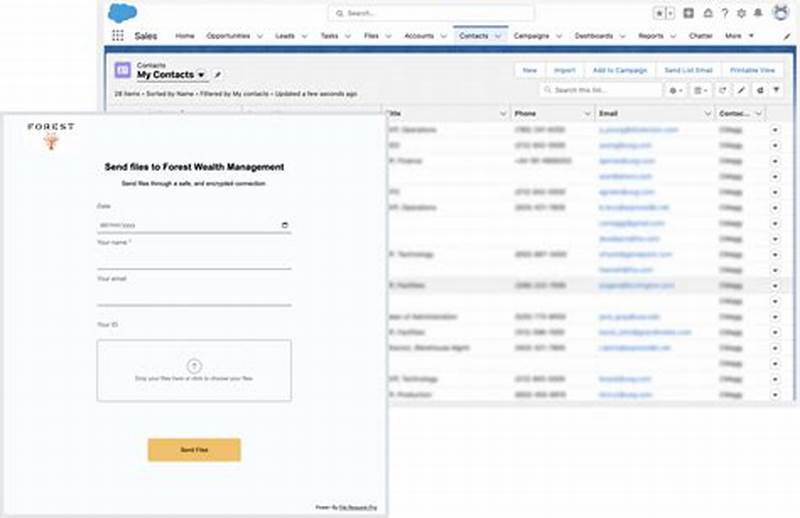Switch to the Leads tab
800x518 pixels.
[x=285, y=36]
